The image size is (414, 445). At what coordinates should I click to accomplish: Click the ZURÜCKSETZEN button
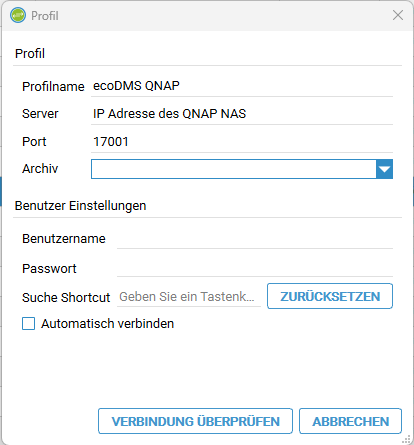click(330, 296)
